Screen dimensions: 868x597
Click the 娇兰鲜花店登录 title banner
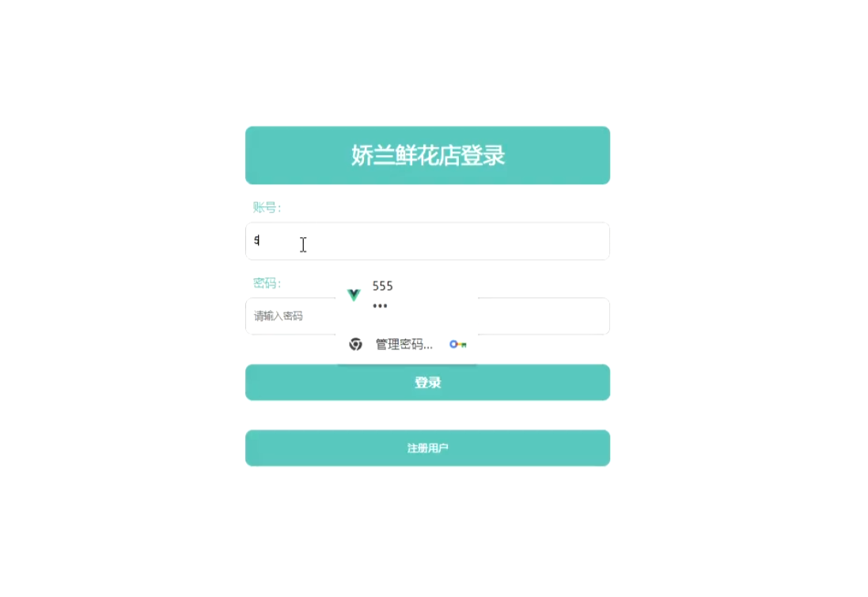point(427,156)
